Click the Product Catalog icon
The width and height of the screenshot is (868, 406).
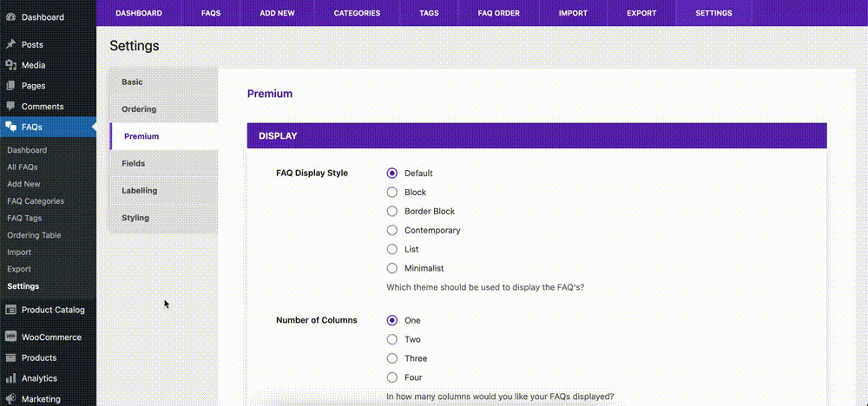pos(10,310)
